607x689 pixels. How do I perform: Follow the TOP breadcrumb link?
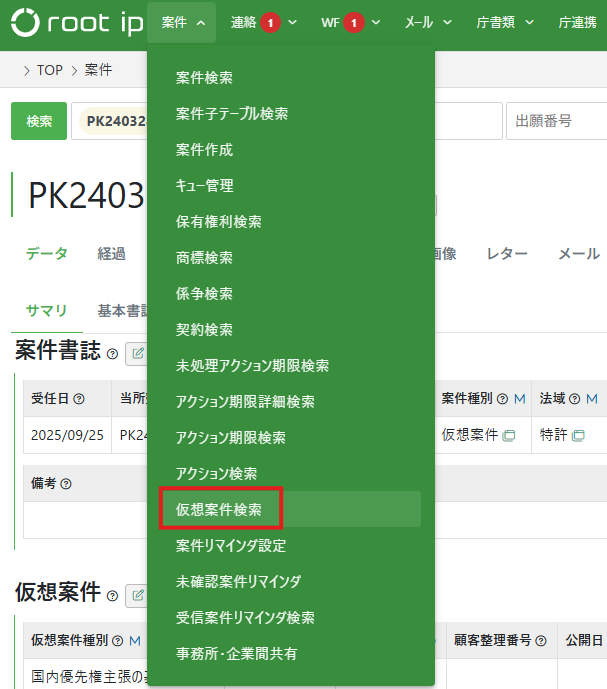tap(50, 70)
